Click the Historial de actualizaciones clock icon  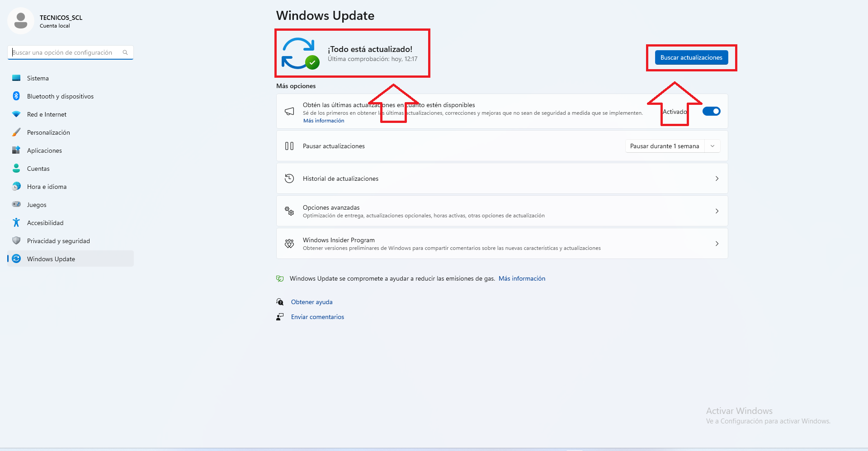coord(289,179)
